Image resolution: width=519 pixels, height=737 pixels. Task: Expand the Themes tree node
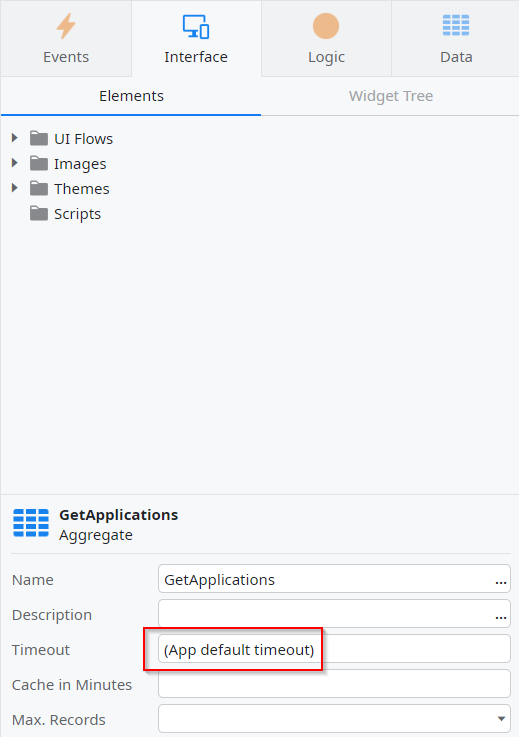click(x=15, y=188)
